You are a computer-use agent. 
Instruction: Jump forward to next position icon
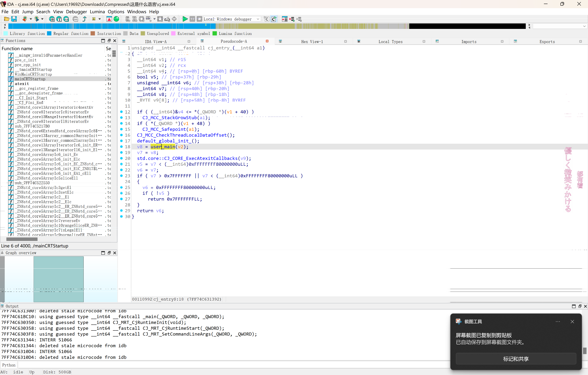tap(37, 19)
